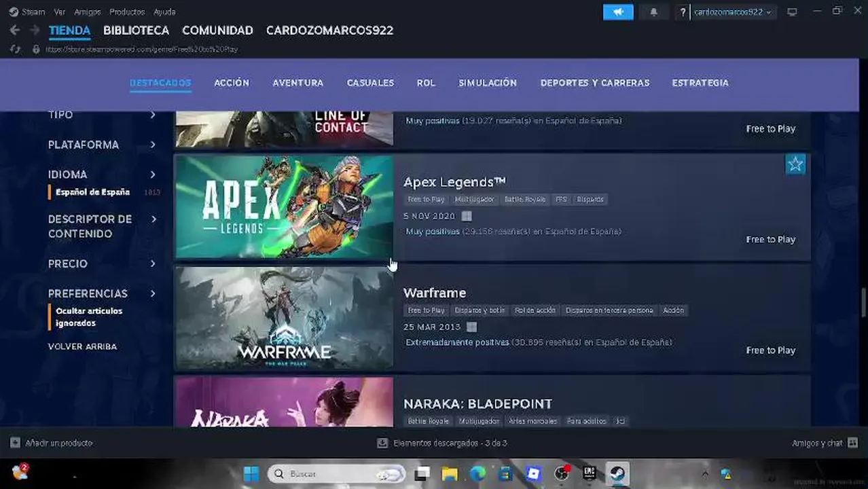Viewport: 868px width, 489px height.
Task: Open Epic Games Launcher from the taskbar
Action: [589, 473]
